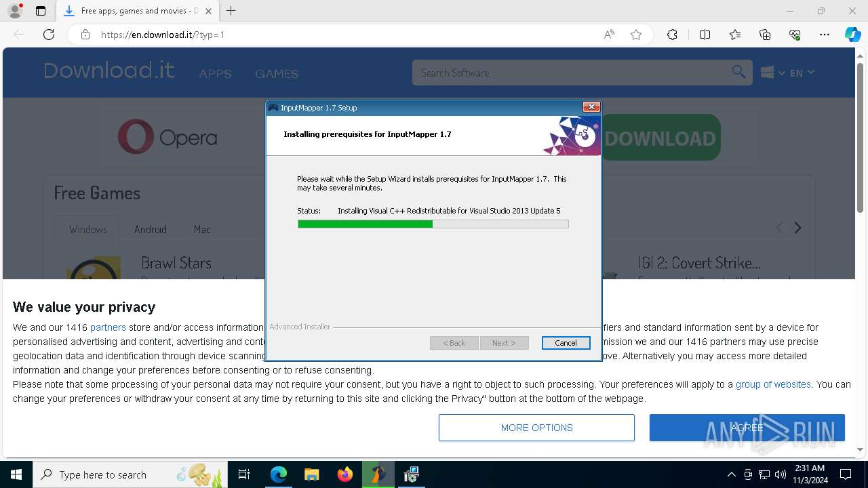Open Edge Settings and more menu
The width and height of the screenshot is (868, 488).
click(825, 35)
